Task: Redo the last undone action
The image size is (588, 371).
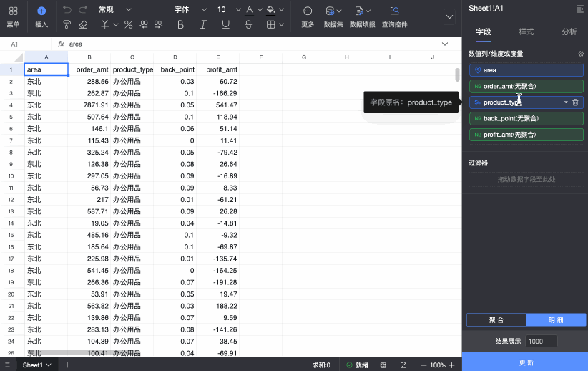Action: point(83,9)
